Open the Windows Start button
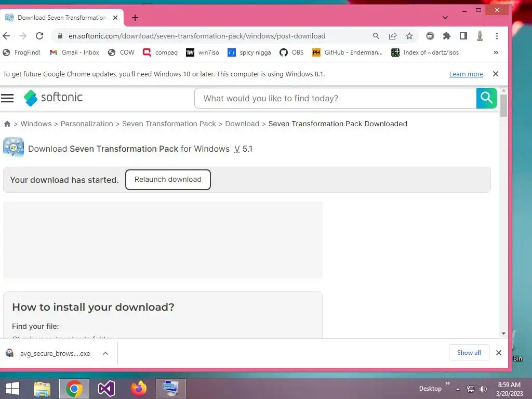This screenshot has width=532, height=399. click(x=12, y=389)
